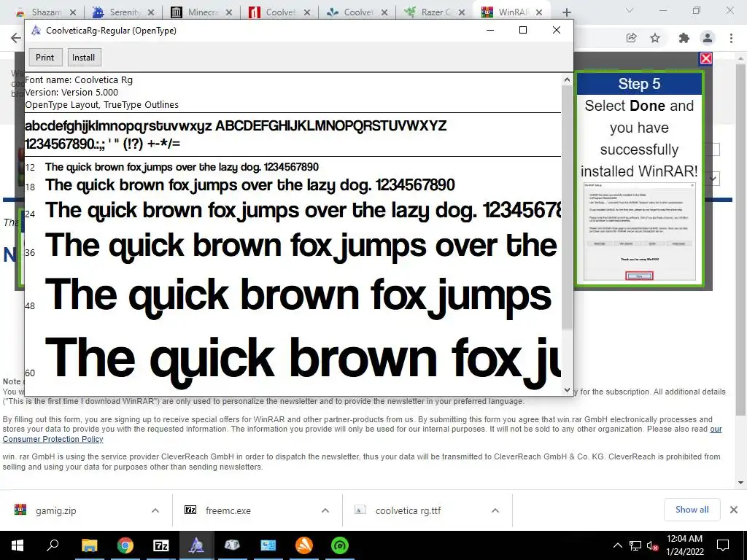This screenshot has width=747, height=560.
Task: Switch to the Minecraft tab in Chrome
Action: 203,12
